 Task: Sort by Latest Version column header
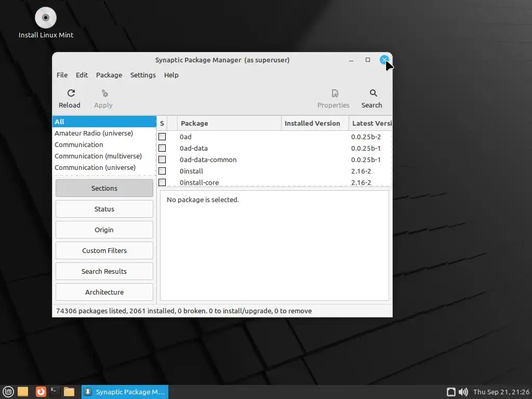(x=370, y=124)
